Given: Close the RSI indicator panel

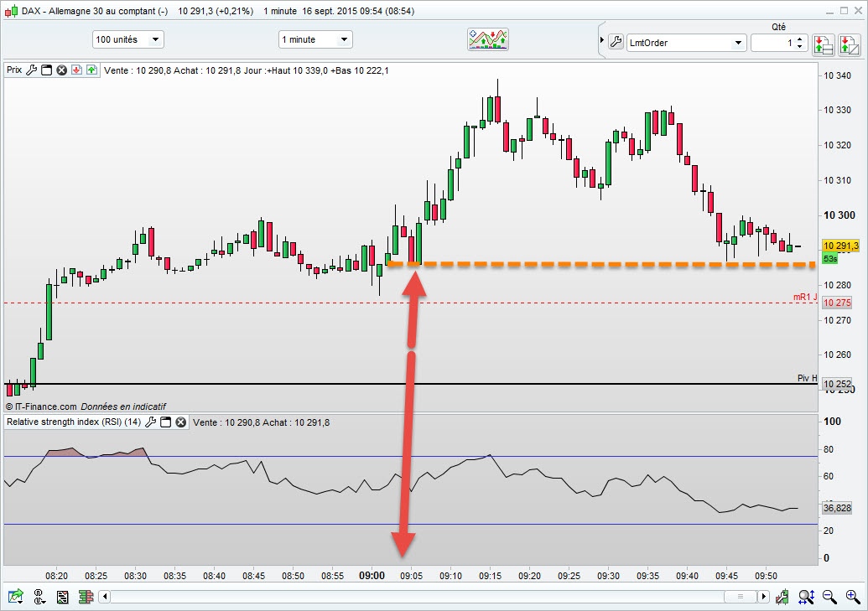Looking at the screenshot, I should tap(181, 422).
